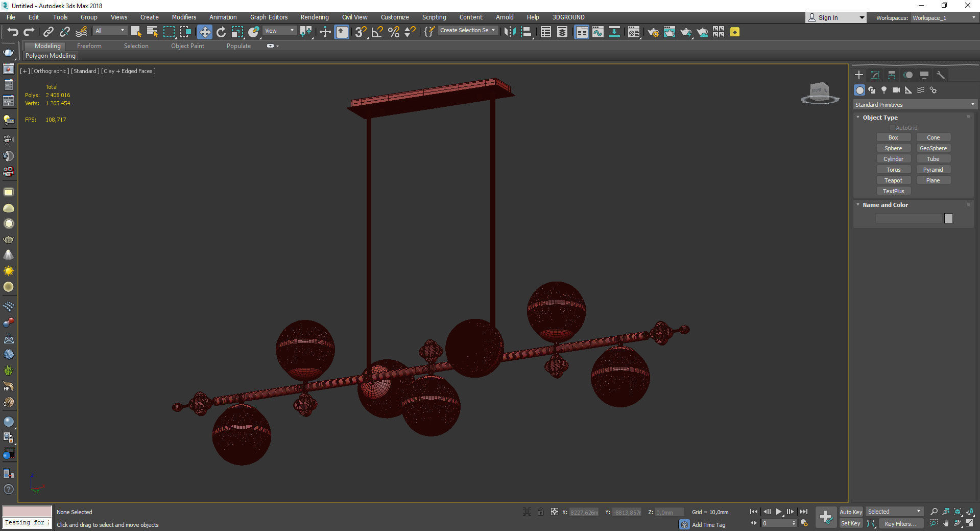The image size is (980, 531).
Task: Click the Redo arrow icon
Action: click(x=29, y=32)
